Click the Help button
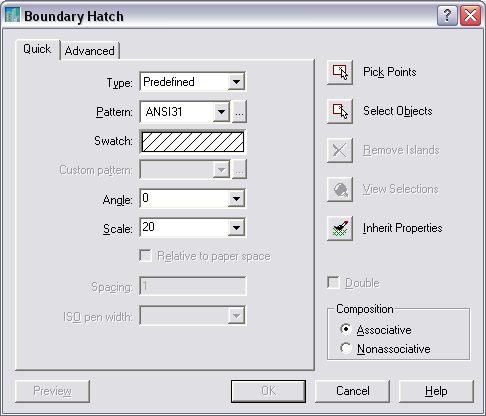This screenshot has width=486, height=416. point(436,391)
